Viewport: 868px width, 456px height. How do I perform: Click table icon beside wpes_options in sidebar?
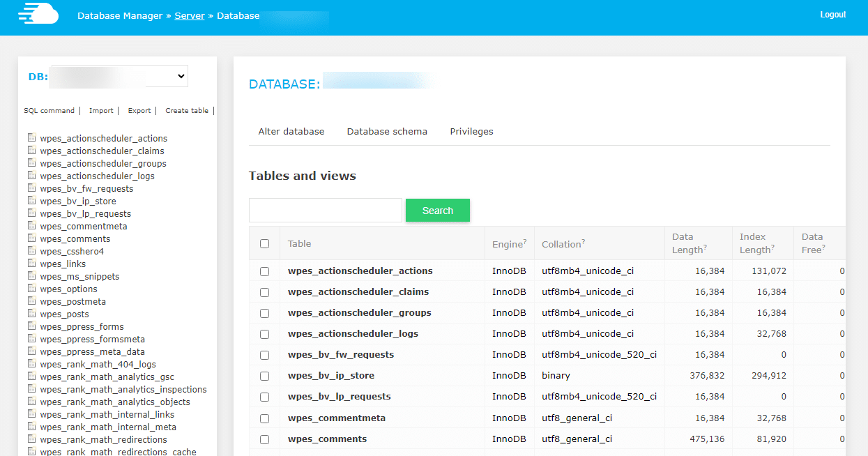point(31,289)
